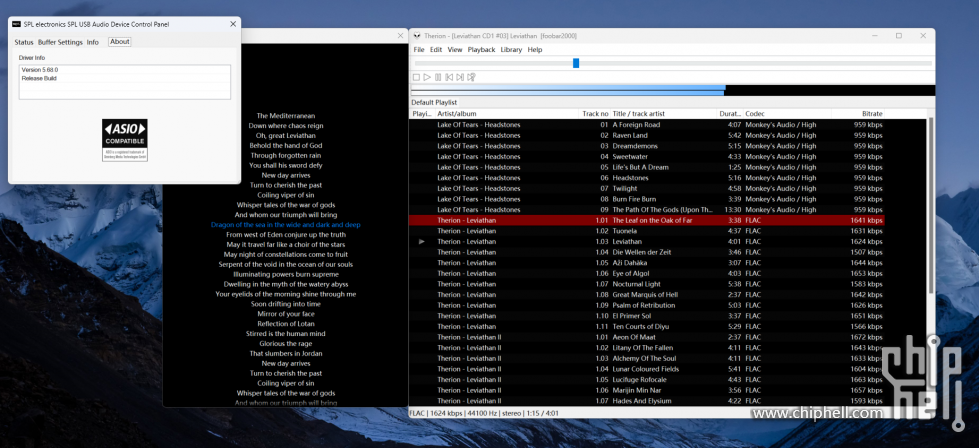Screen dimensions: 979x448
Task: Switch to Info tab in SPL panel
Action: (x=92, y=42)
